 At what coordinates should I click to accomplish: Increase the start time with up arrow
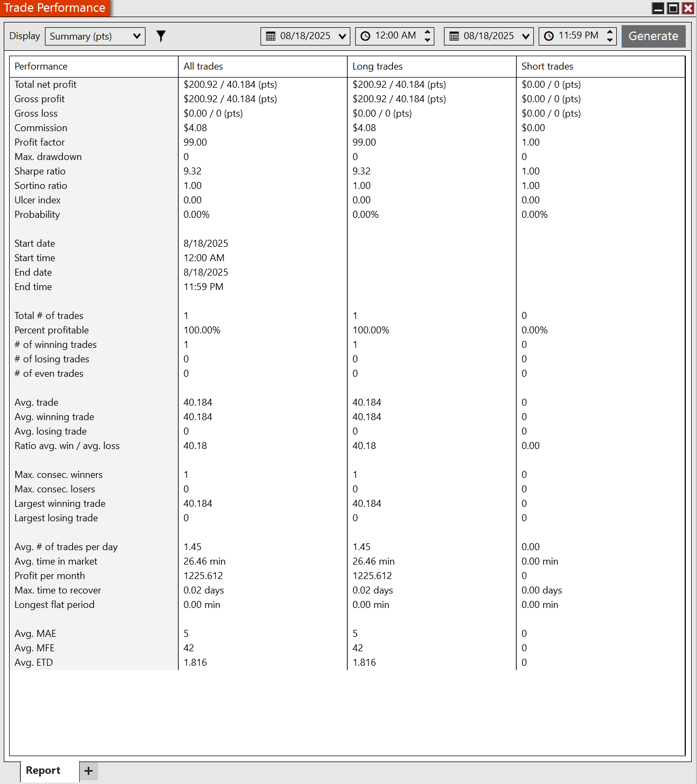(x=427, y=32)
